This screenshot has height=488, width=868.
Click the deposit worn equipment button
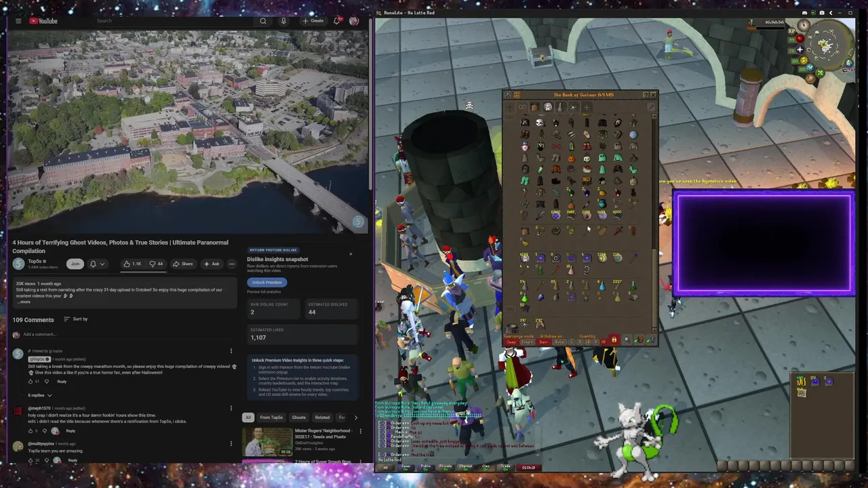point(652,340)
